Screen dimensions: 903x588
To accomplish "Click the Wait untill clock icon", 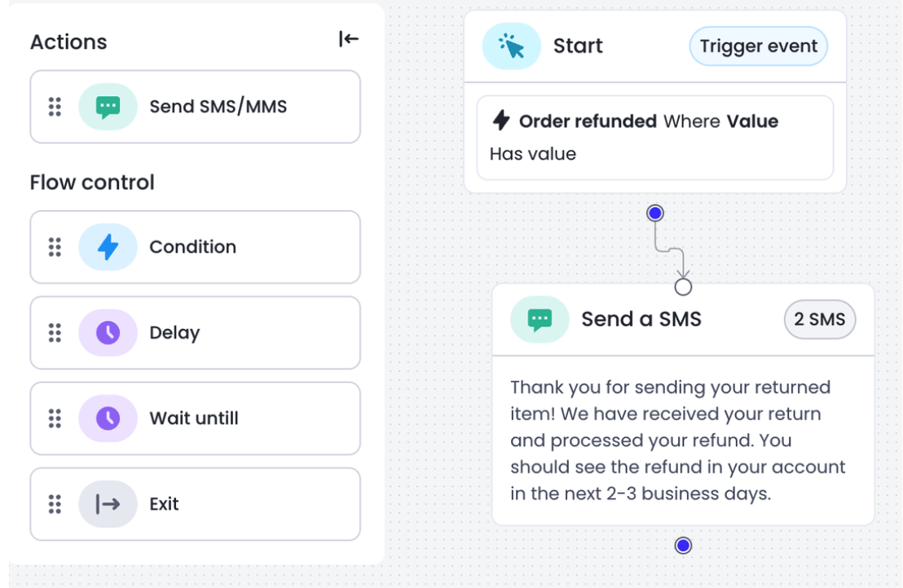I will click(108, 419).
